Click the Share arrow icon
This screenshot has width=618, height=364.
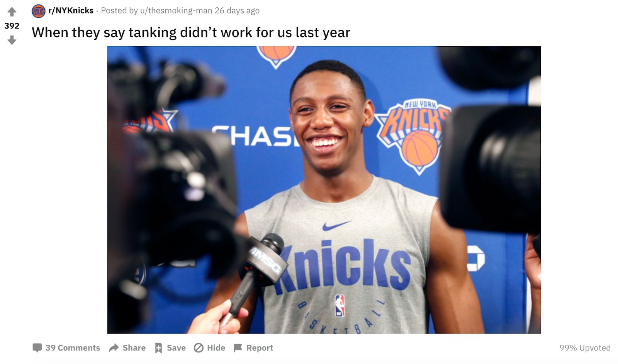[114, 348]
